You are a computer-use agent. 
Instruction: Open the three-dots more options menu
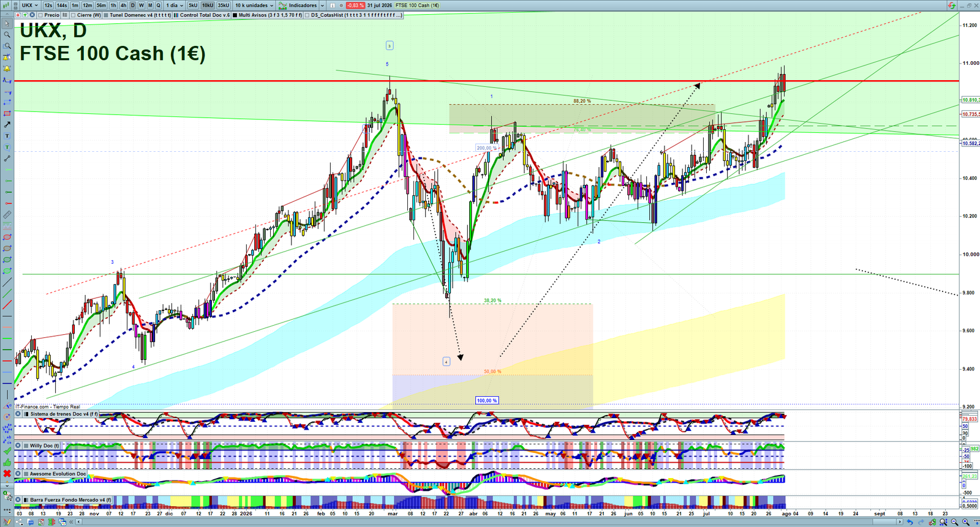7,510
